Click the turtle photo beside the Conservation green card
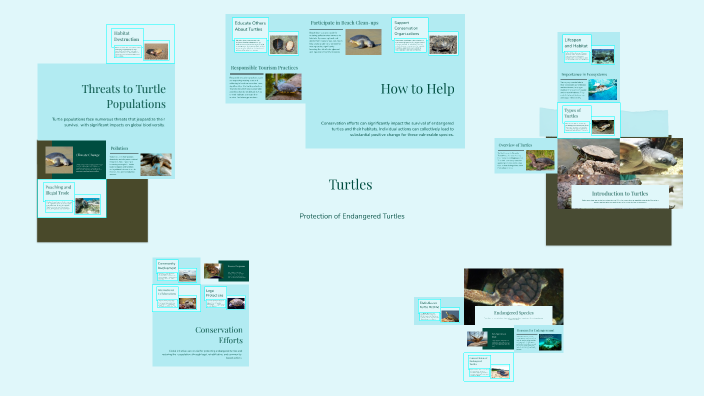Viewport: 704px width, 396px height. tap(212, 271)
